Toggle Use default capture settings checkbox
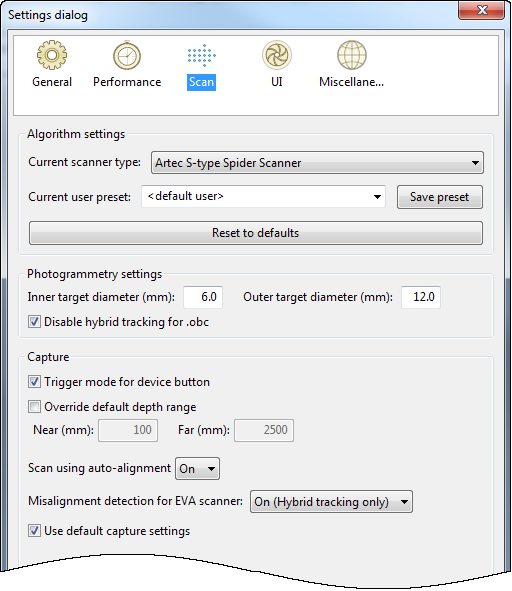 [34, 531]
